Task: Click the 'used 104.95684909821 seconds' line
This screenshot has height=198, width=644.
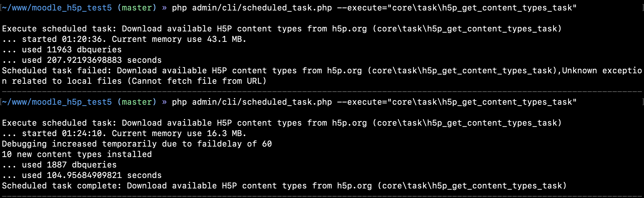Action: coord(82,175)
